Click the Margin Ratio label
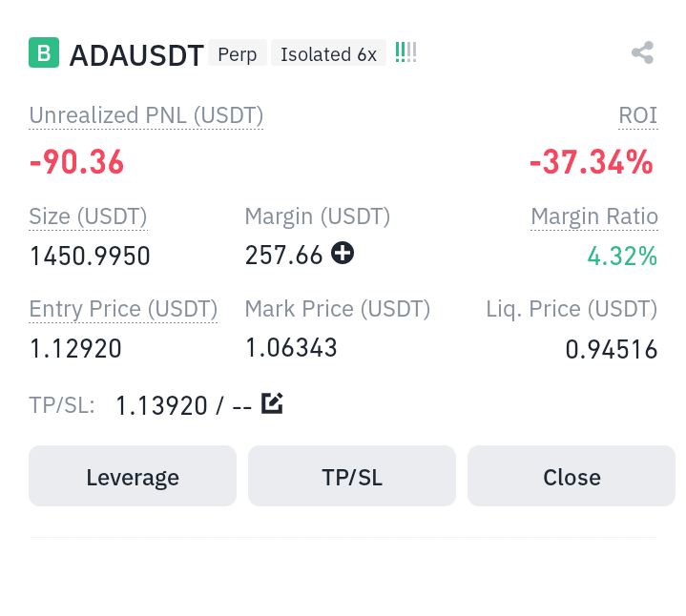686x616 pixels. tap(594, 216)
